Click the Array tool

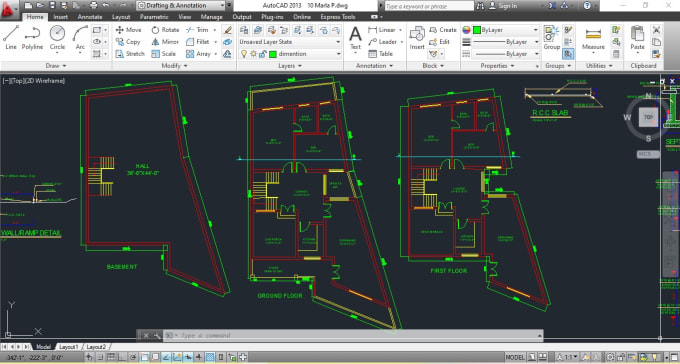point(198,54)
